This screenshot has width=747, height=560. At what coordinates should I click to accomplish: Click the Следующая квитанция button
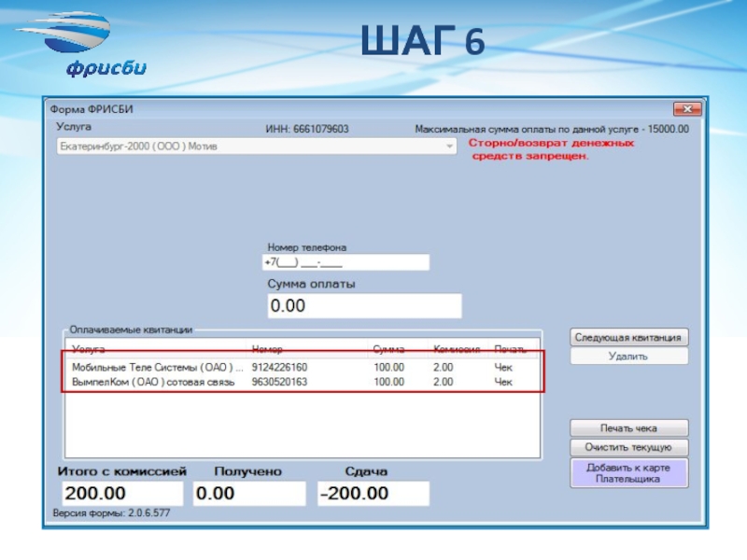coord(628,338)
